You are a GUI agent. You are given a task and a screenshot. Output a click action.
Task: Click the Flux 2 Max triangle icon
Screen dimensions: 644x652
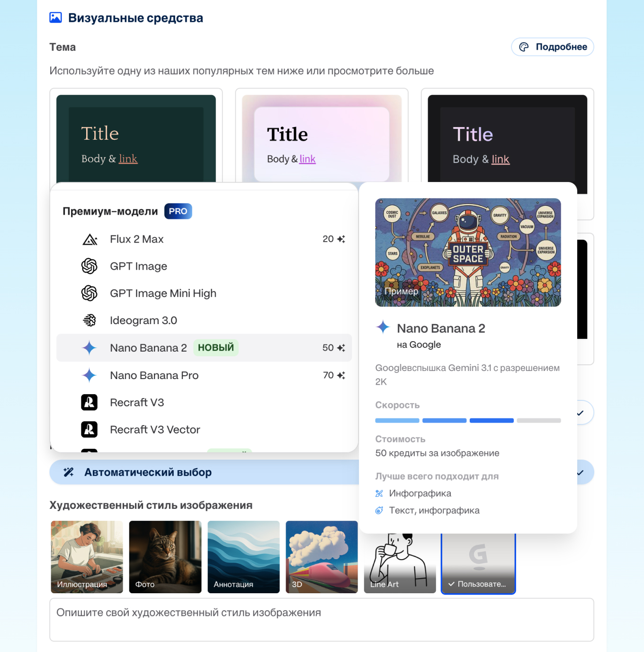(89, 239)
